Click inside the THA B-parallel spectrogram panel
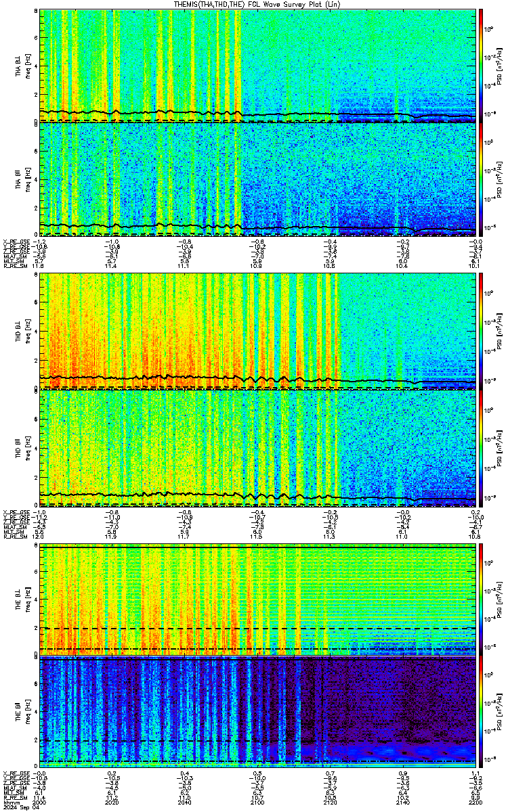Image resolution: width=508 pixels, height=812 pixels. click(258, 179)
